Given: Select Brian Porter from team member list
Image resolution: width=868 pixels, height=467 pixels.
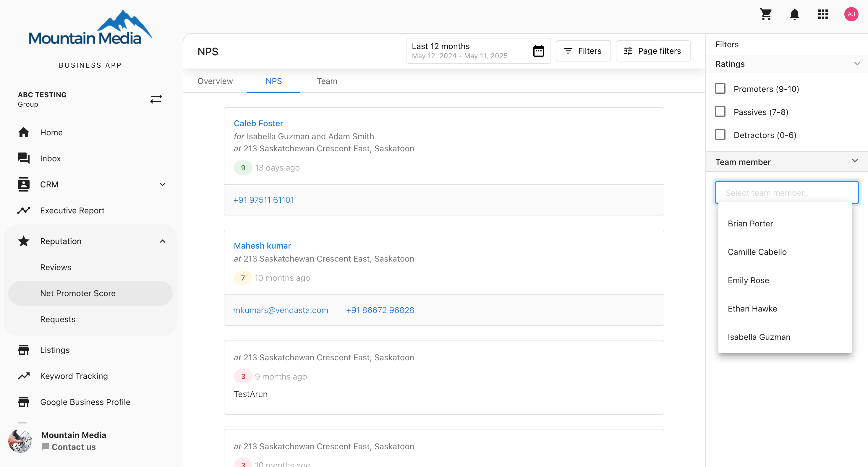Looking at the screenshot, I should [785, 223].
